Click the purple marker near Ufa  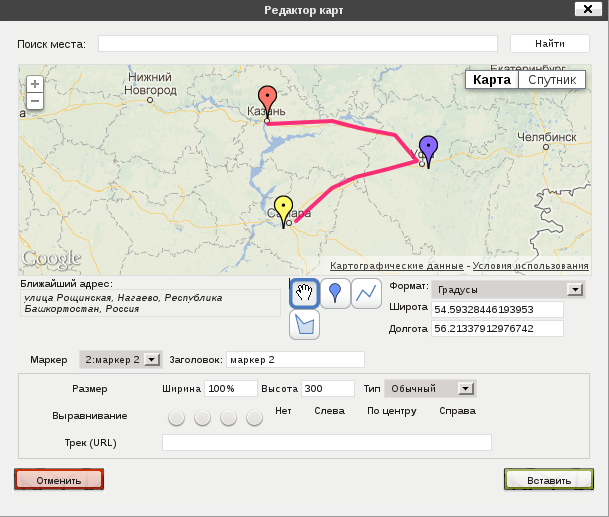click(428, 150)
